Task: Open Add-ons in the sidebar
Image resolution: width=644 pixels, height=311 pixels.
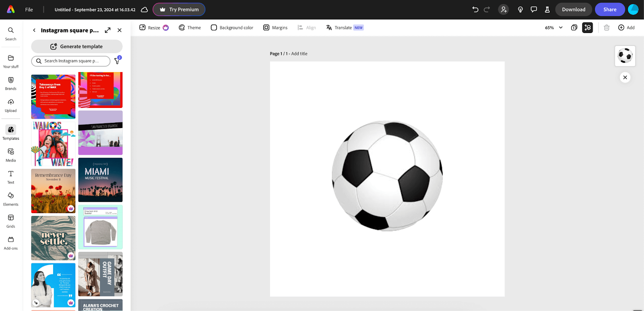Action: [x=11, y=243]
